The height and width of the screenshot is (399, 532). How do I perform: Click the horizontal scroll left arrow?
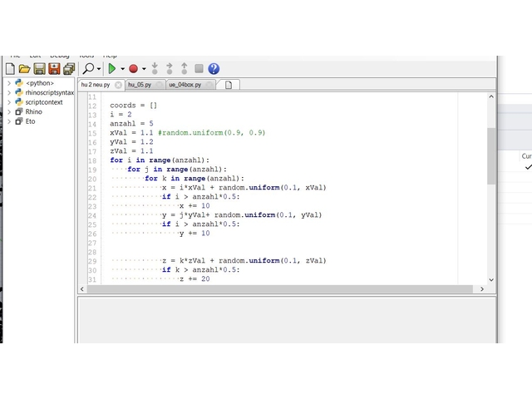click(82, 289)
